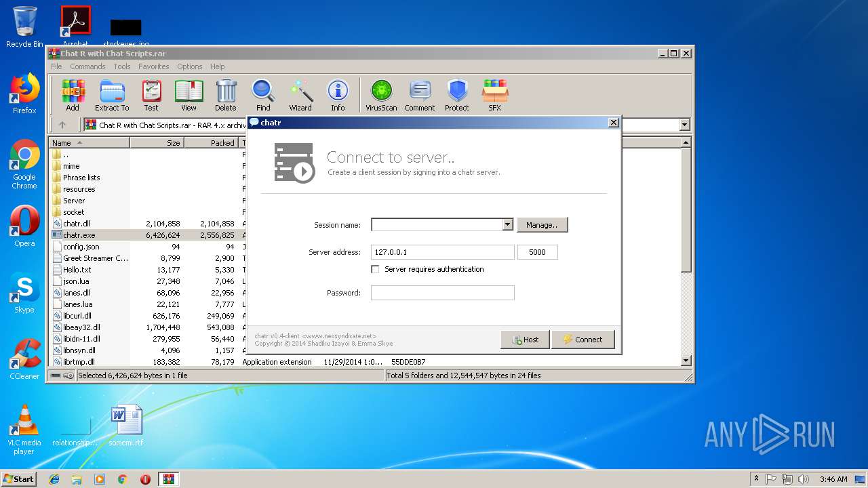Click the port number field 5000

point(538,252)
